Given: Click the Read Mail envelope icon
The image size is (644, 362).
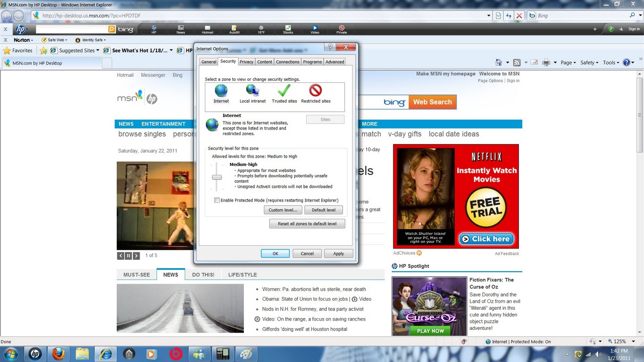Looking at the screenshot, I should 535,62.
